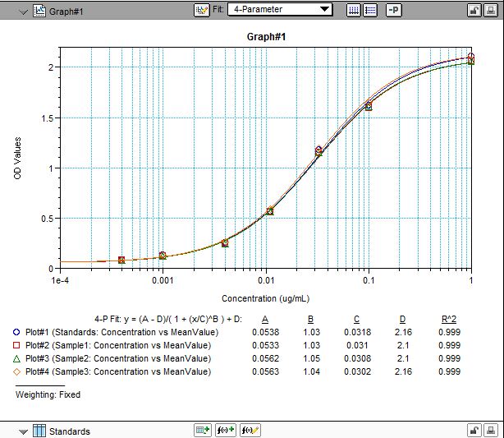This screenshot has height=438, width=504.
Task: Open graph options icon beside Fit
Action: click(202, 11)
